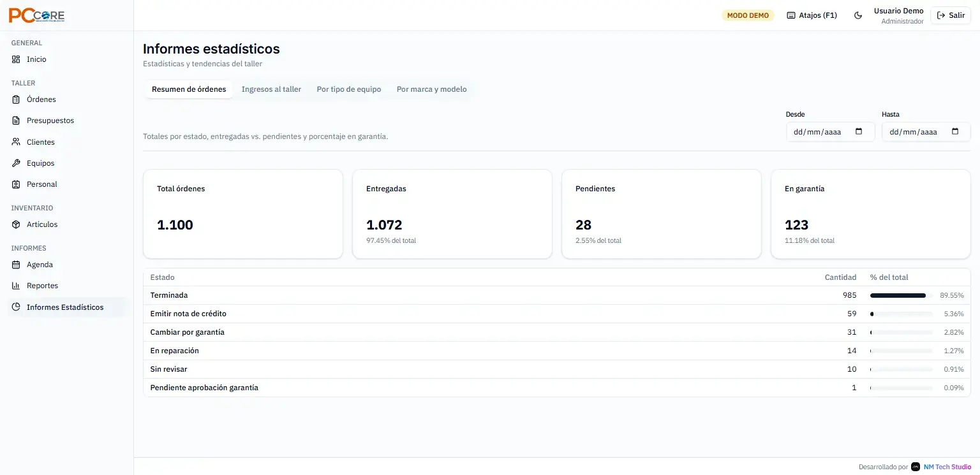This screenshot has height=475, width=980.
Task: Visit the NM Tech Studio link
Action: pos(947,467)
